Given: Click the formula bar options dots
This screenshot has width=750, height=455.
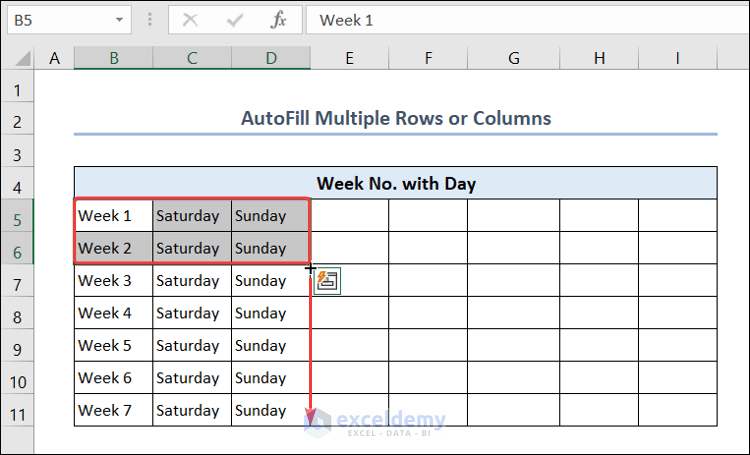Looking at the screenshot, I should (x=150, y=19).
